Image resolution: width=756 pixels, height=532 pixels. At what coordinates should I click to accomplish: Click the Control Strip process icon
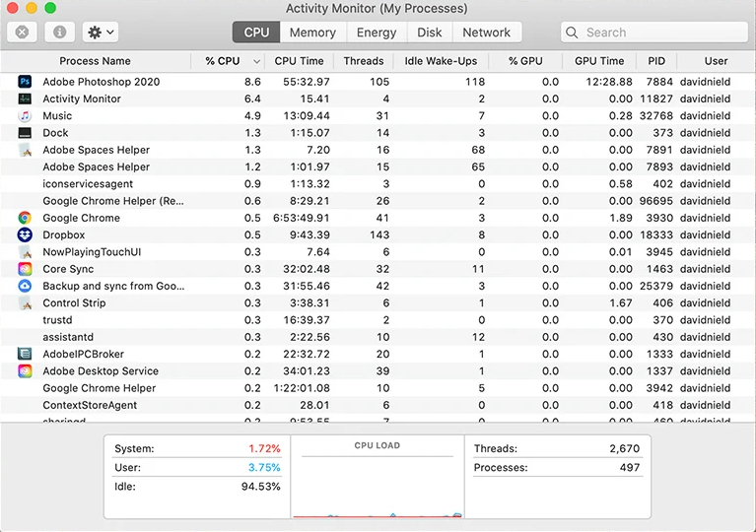tap(25, 303)
